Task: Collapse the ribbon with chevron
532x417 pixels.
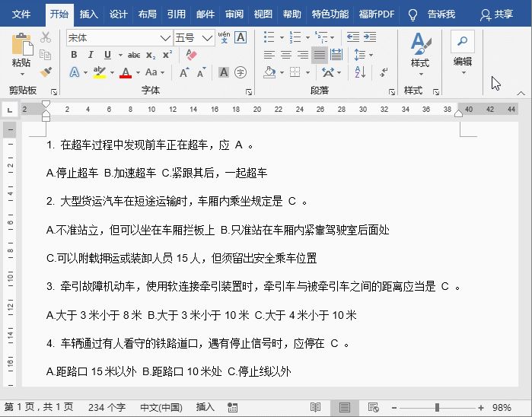Action: pyautogui.click(x=521, y=93)
